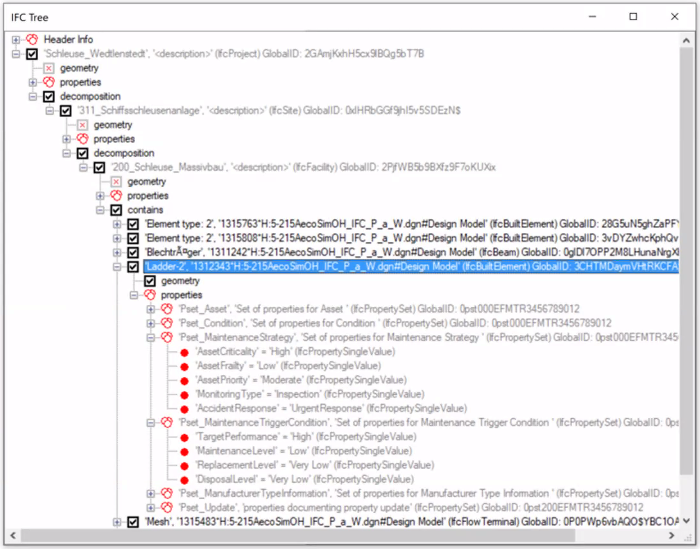Click the horizontal scrollbar thumb

[298, 535]
